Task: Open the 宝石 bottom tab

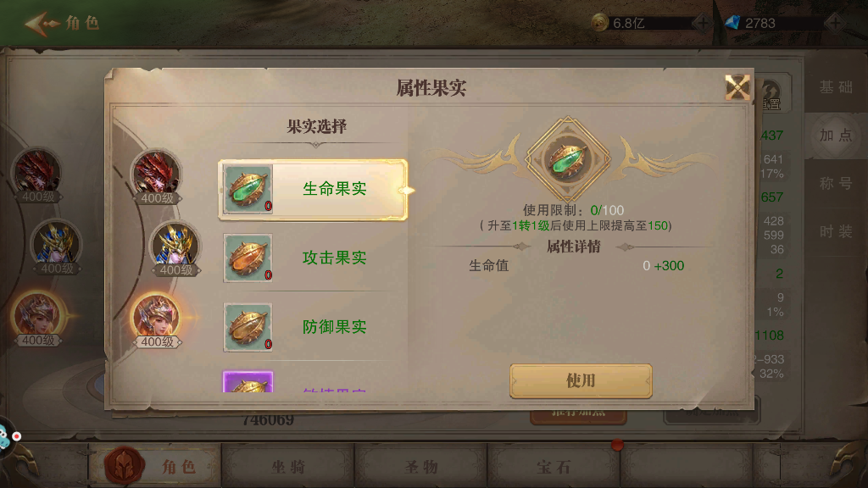Action: click(x=554, y=467)
